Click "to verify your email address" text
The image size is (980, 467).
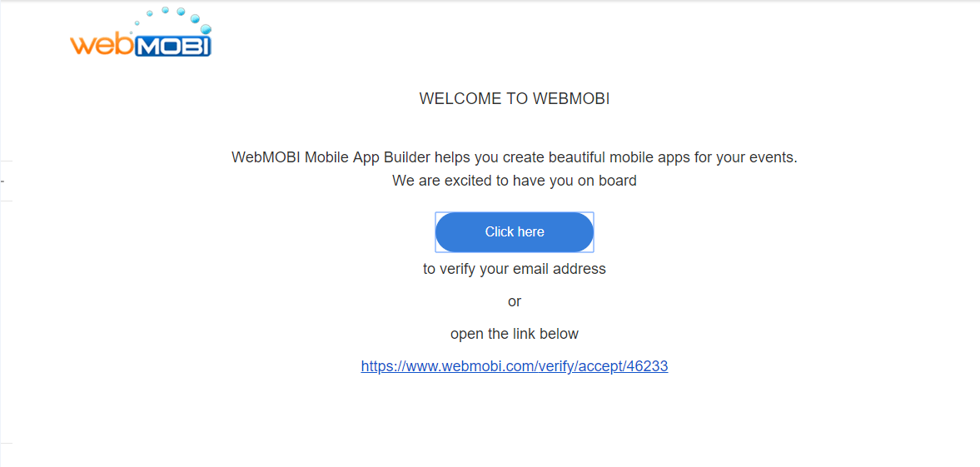pyautogui.click(x=515, y=269)
